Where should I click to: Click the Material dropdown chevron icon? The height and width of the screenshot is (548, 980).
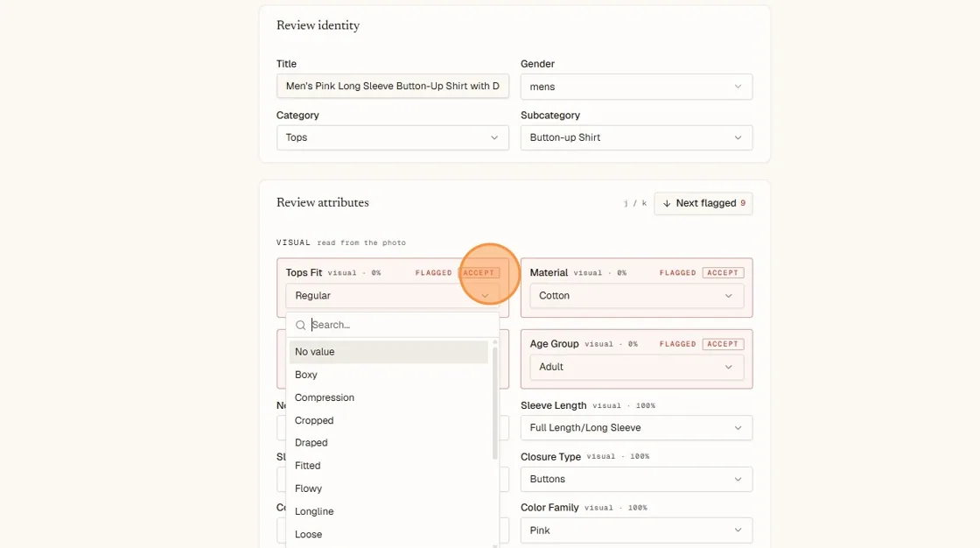pyautogui.click(x=729, y=296)
